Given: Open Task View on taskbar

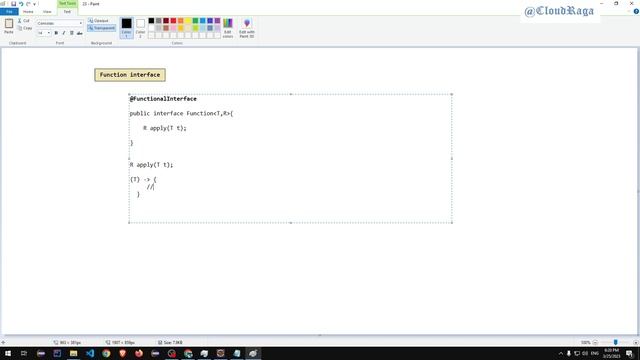Looking at the screenshot, I should tap(24, 353).
